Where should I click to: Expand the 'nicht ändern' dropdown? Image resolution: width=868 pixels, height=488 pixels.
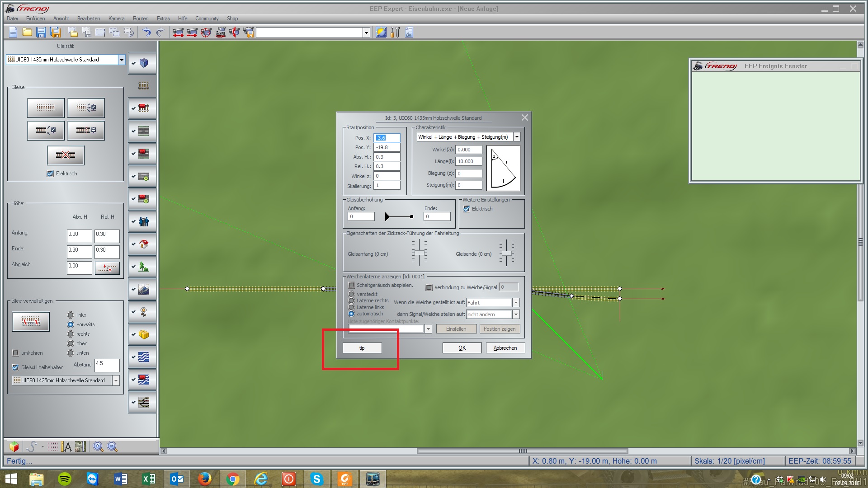[516, 314]
